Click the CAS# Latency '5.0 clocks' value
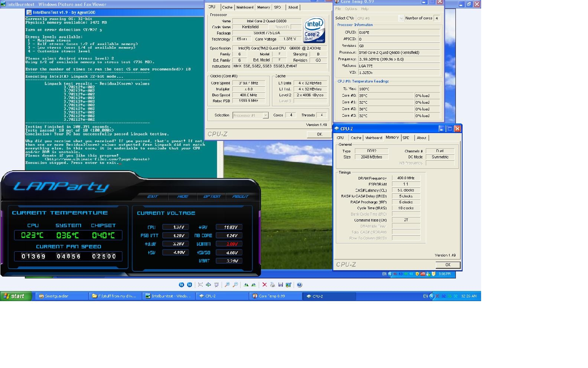 (x=406, y=190)
